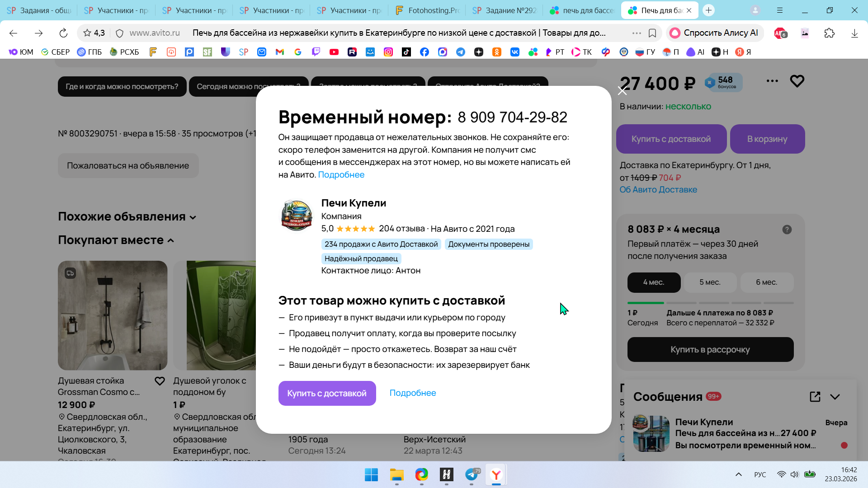Image resolution: width=868 pixels, height=488 pixels.
Task: Click Купить с доставкой in the popup
Action: [x=327, y=393]
